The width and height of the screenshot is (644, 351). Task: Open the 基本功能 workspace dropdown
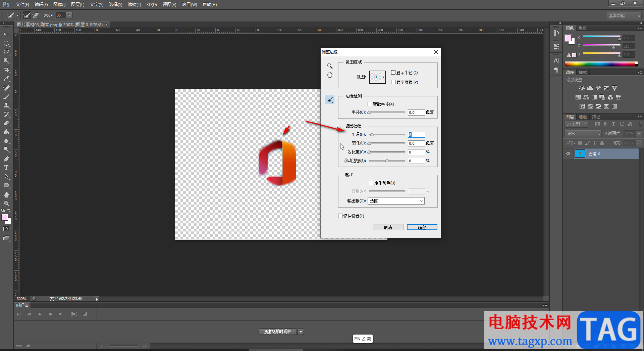[x=624, y=16]
